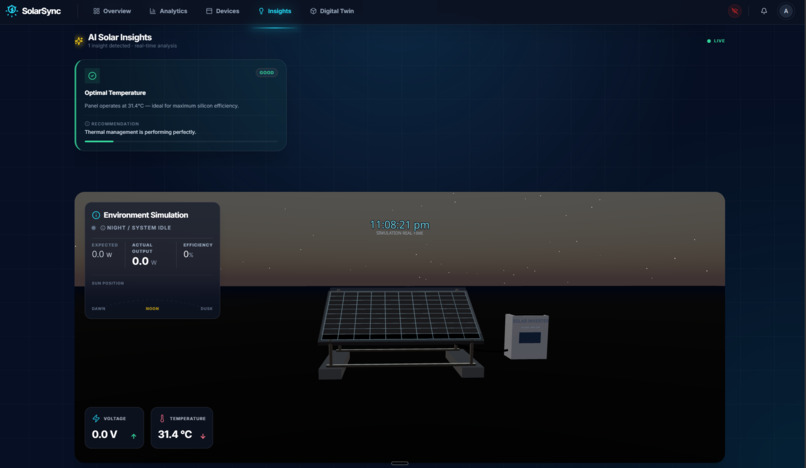Go to the Devices tab
Screen dimensions: 806x468
(x=223, y=11)
